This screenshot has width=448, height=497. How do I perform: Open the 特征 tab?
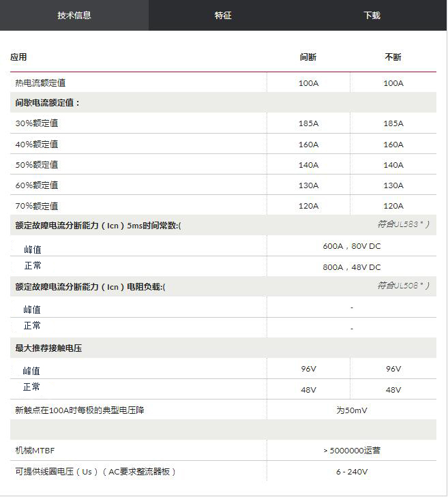(223, 15)
